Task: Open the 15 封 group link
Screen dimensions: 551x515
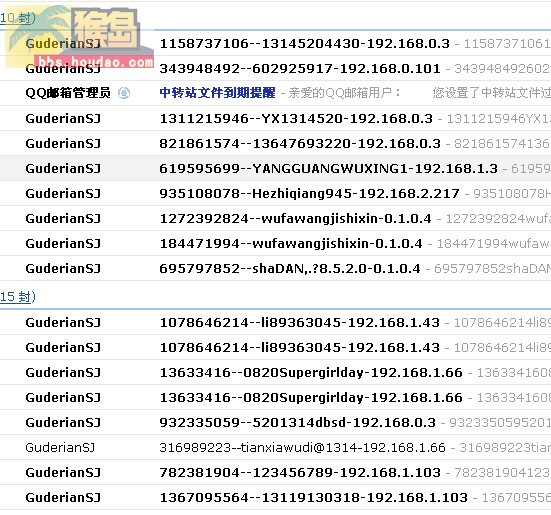Action: [x=18, y=297]
